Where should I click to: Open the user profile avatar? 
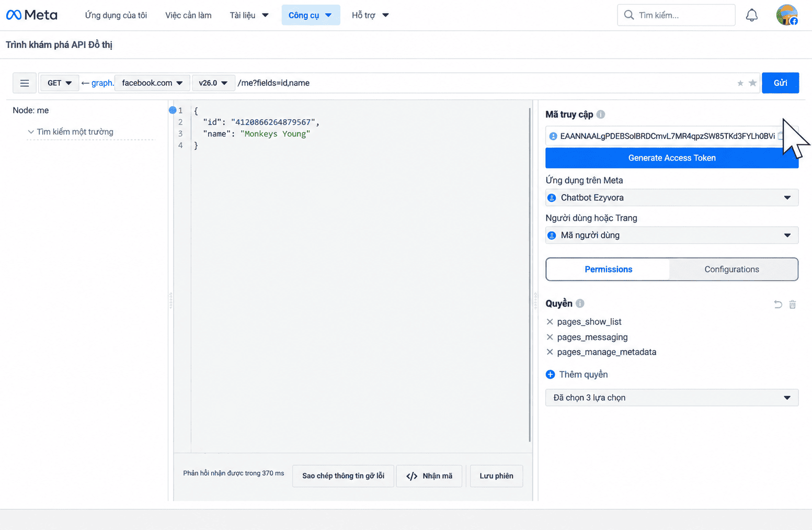786,15
